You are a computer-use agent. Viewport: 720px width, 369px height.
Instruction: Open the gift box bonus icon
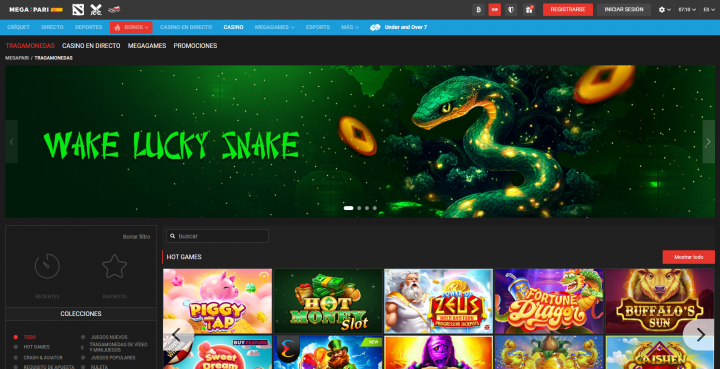click(x=529, y=10)
